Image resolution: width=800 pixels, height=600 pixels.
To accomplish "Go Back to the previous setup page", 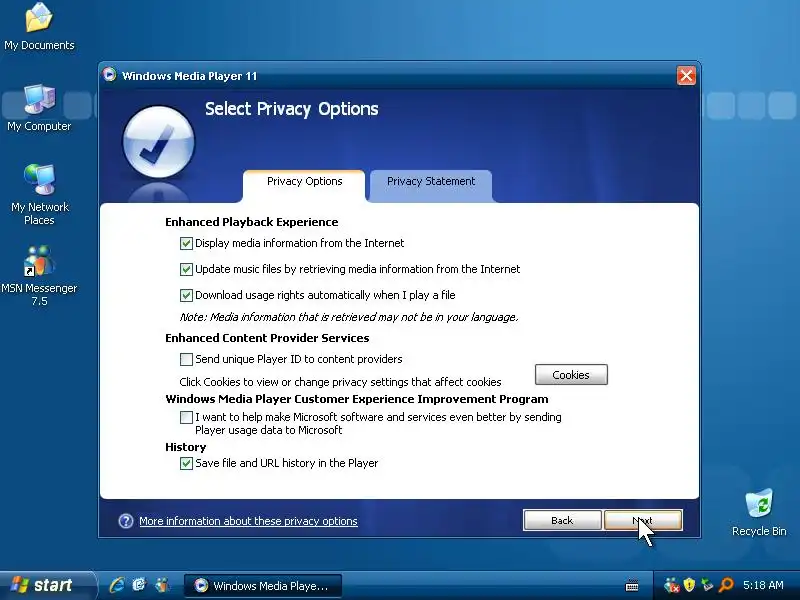I will [562, 520].
